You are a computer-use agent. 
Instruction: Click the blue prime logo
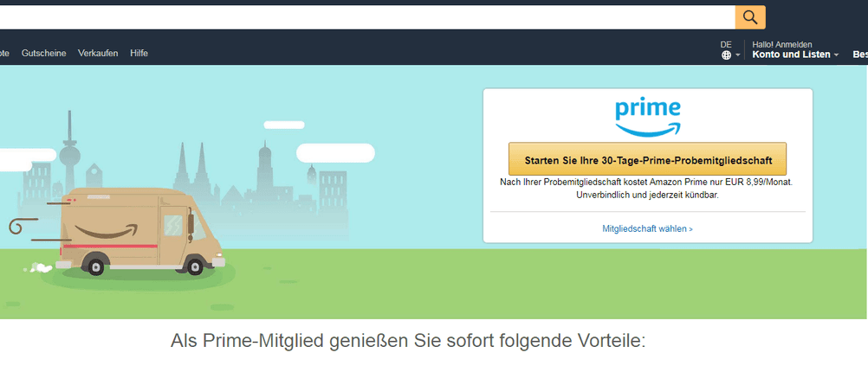click(648, 118)
